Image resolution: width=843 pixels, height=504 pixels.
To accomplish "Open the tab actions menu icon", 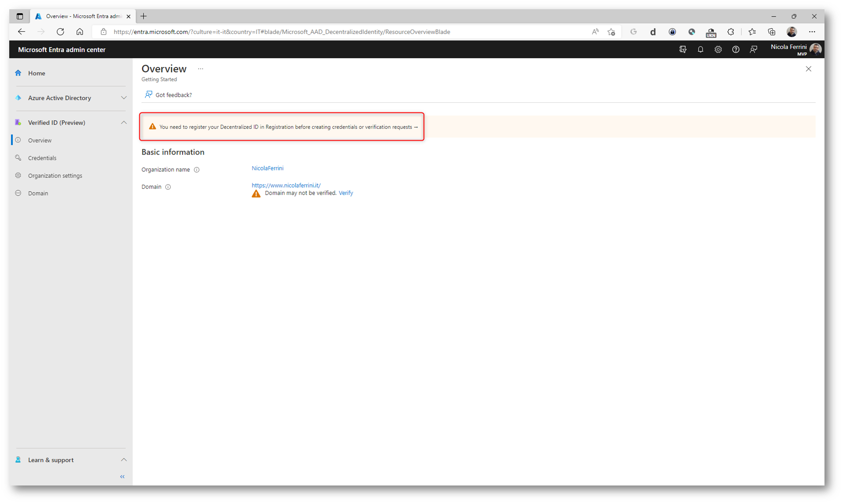I will point(20,16).
